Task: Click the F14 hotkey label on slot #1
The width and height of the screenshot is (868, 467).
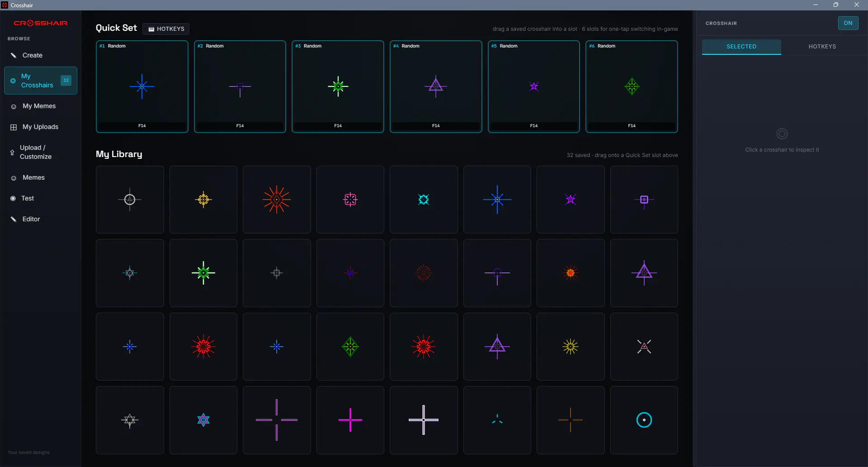Action: click(142, 126)
